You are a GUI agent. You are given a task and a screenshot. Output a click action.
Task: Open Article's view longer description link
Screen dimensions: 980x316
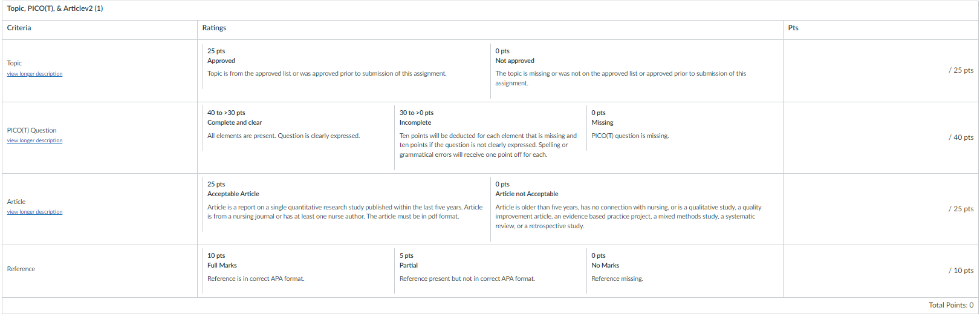pyautogui.click(x=34, y=212)
